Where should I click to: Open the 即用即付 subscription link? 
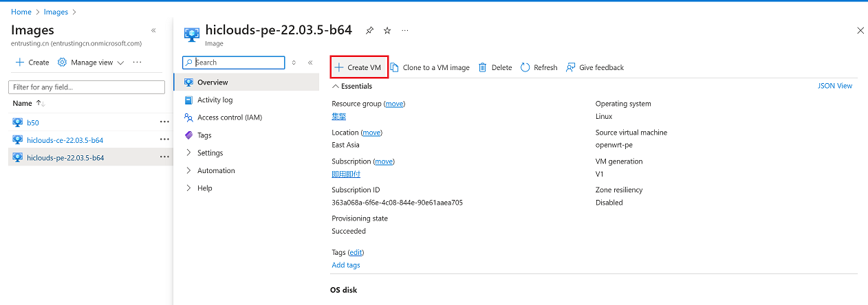pos(346,174)
